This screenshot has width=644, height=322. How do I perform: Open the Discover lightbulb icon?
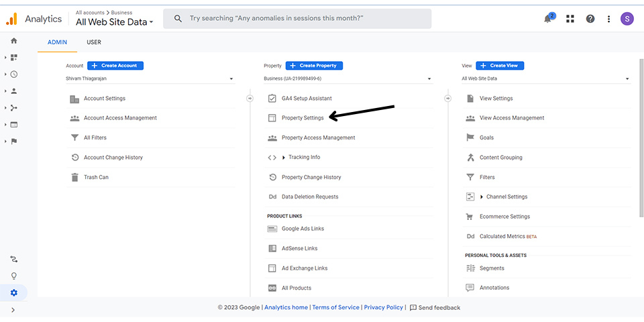coord(14,276)
